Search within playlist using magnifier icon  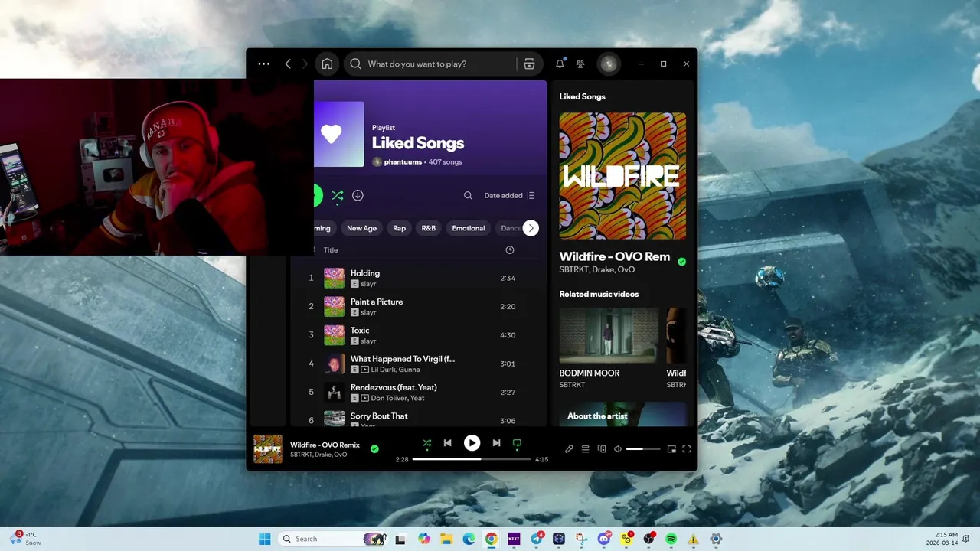pyautogui.click(x=468, y=196)
